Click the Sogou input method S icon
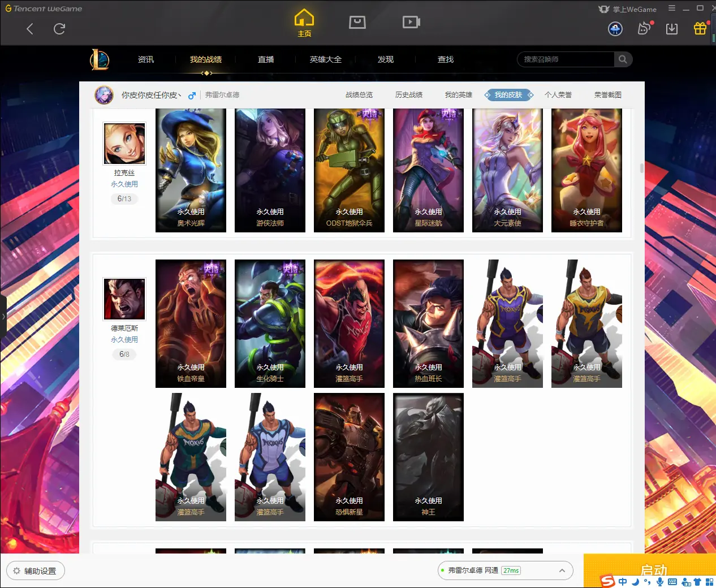716x588 pixels. tap(608, 581)
